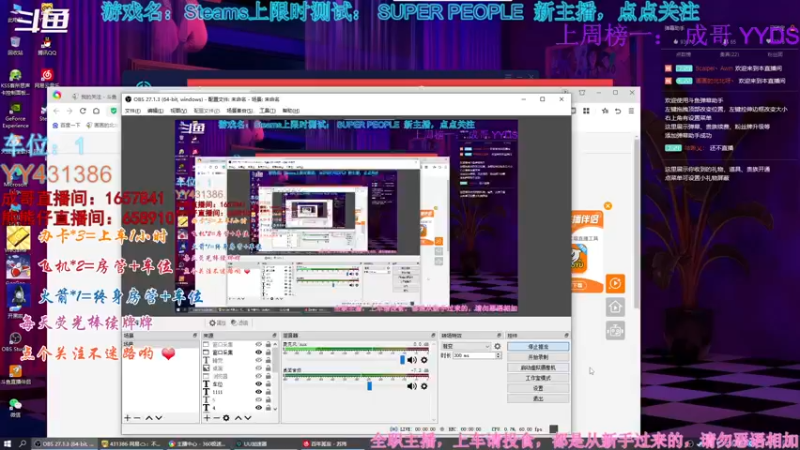Go to browser home button behind OBS
800x450 pixels.
pyautogui.click(x=96, y=111)
